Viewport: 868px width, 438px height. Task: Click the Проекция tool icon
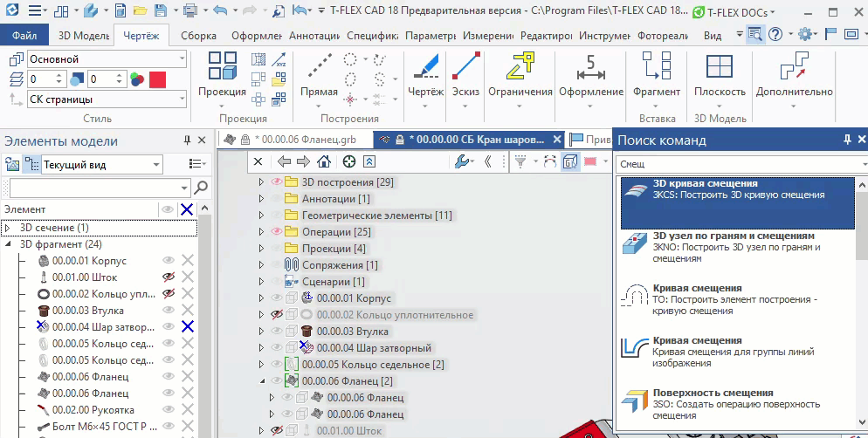(222, 66)
